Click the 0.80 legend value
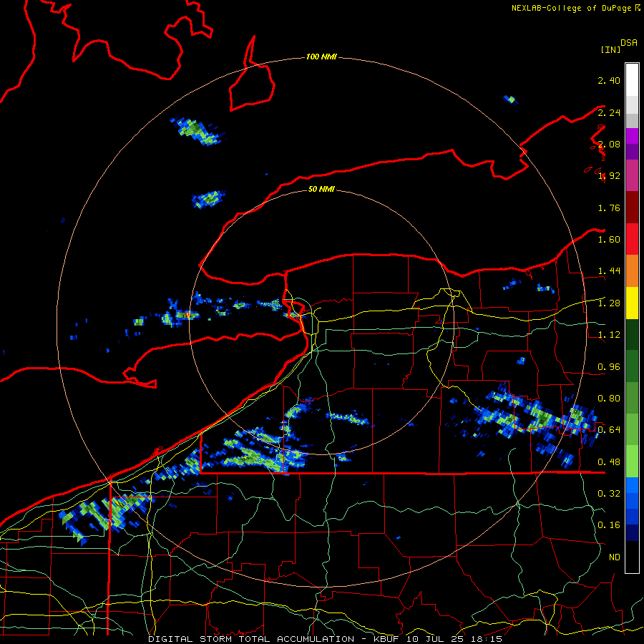The height and width of the screenshot is (644, 644). [x=609, y=399]
